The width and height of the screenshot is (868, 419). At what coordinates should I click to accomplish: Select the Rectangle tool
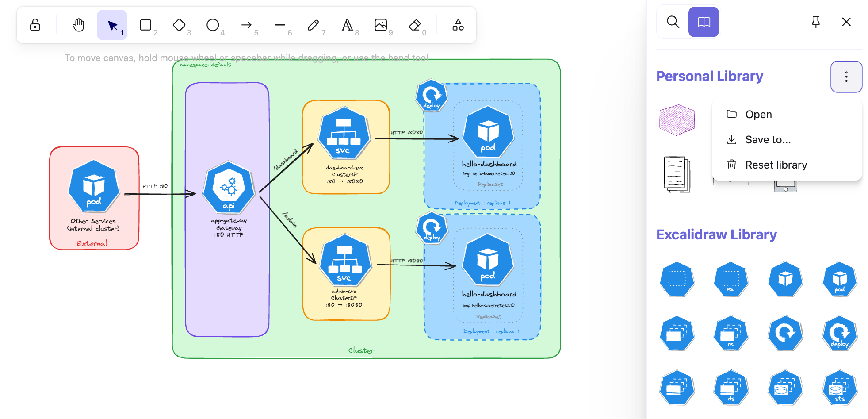146,25
